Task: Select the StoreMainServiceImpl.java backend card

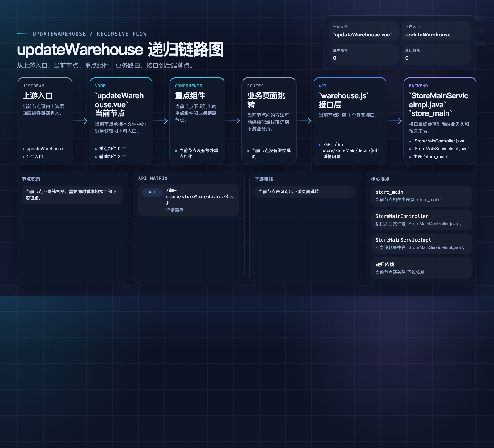Action: (440, 121)
